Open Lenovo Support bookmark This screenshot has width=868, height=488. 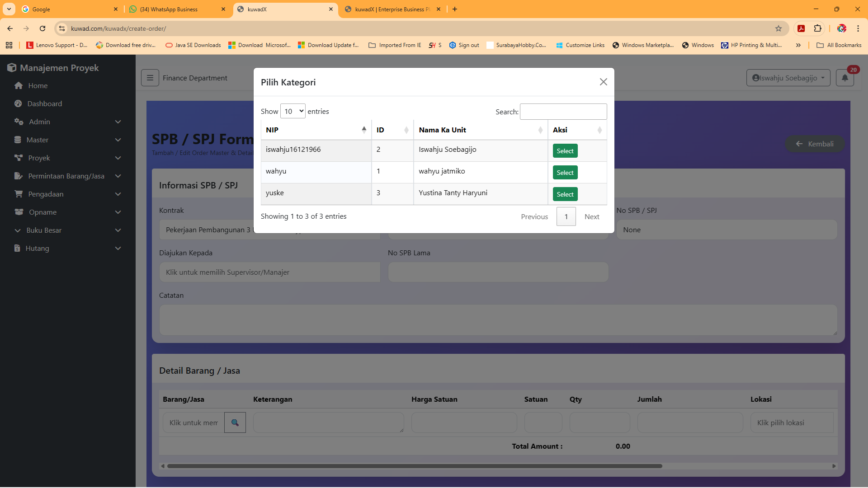point(57,45)
